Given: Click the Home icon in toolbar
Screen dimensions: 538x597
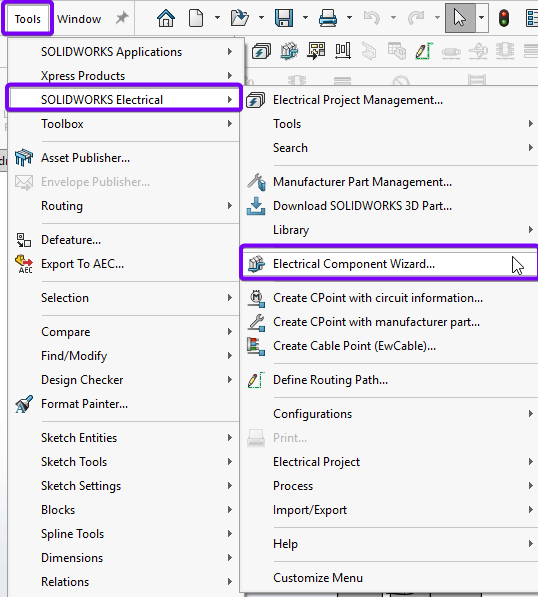Looking at the screenshot, I should pos(166,18).
